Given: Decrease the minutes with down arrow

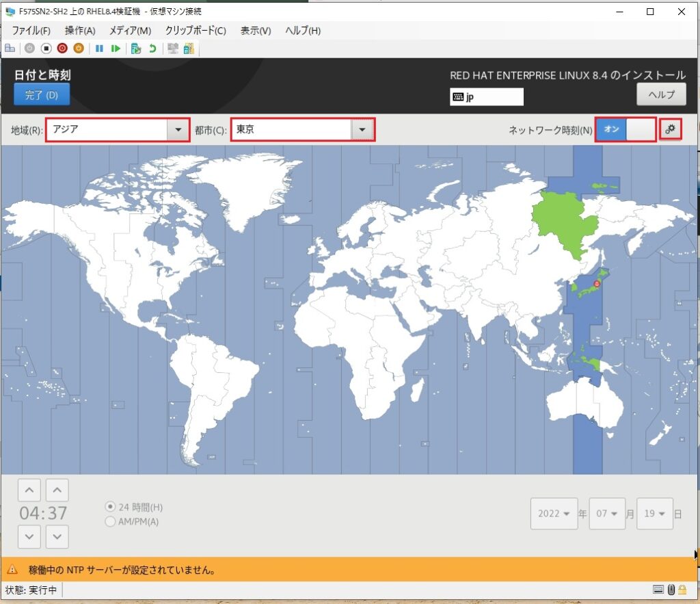Looking at the screenshot, I should point(57,536).
